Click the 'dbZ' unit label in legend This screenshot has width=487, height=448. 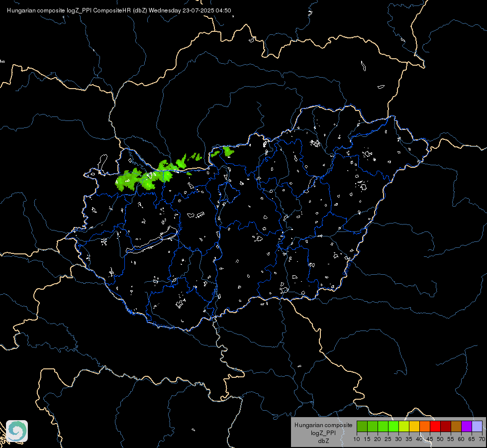coord(323,441)
